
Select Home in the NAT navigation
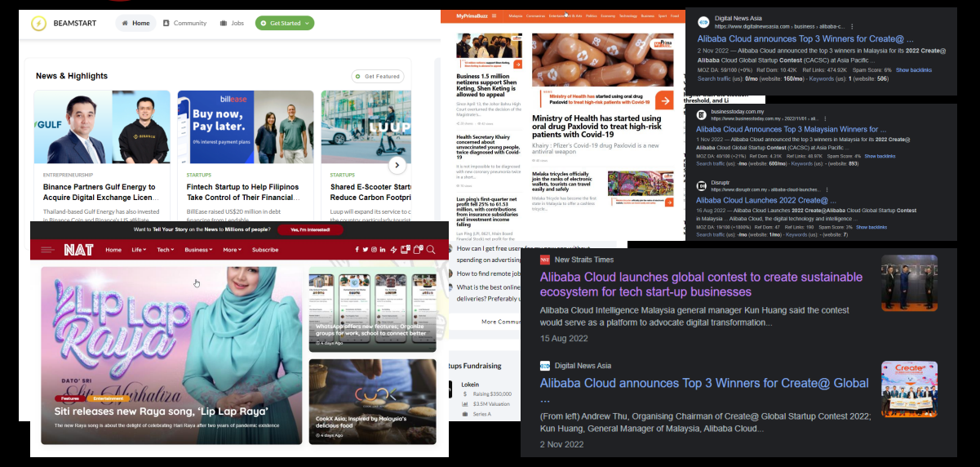tap(113, 250)
